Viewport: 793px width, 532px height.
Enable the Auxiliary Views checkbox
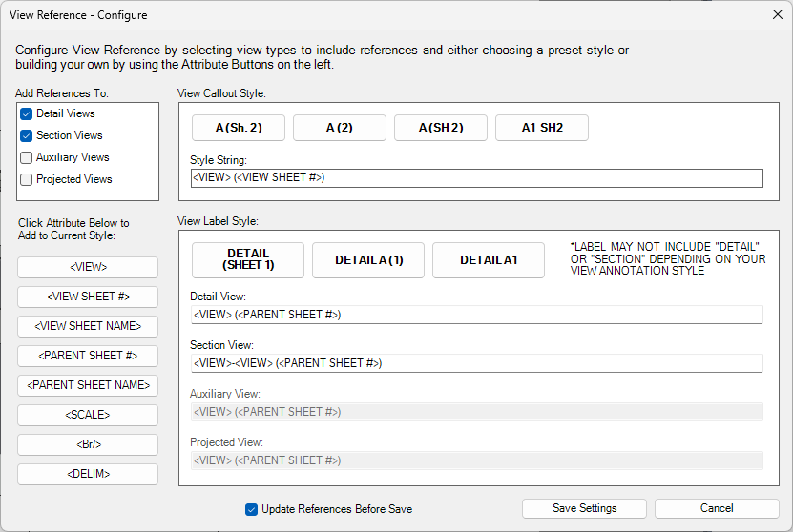coord(27,157)
